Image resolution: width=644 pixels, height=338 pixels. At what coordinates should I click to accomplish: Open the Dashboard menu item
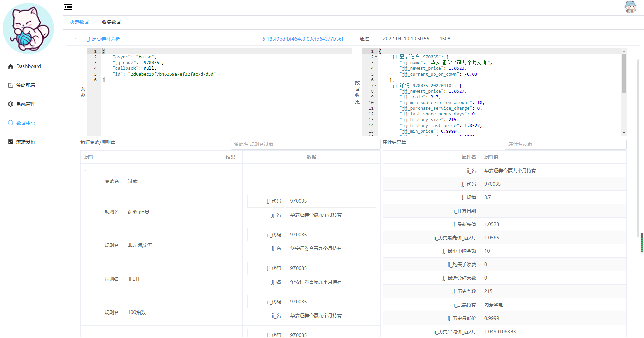pos(29,66)
